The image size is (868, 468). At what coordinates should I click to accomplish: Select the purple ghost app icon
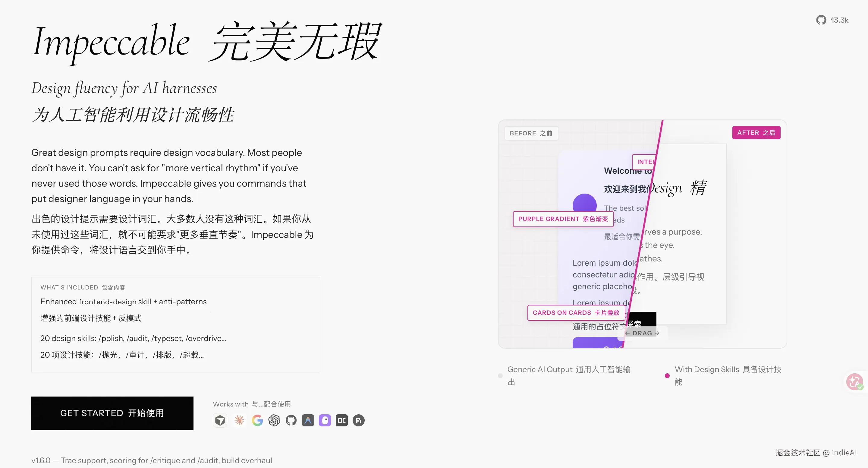(x=325, y=420)
